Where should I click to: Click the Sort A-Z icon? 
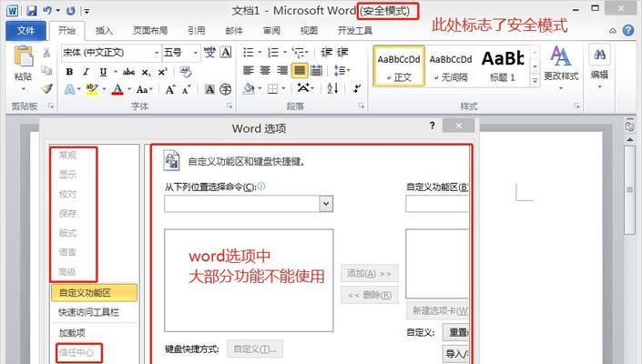(332, 88)
